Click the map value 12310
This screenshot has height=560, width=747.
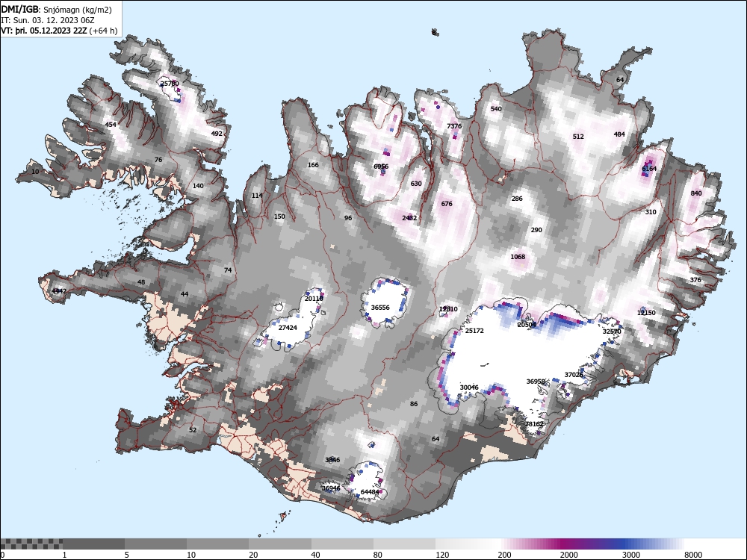click(x=448, y=309)
